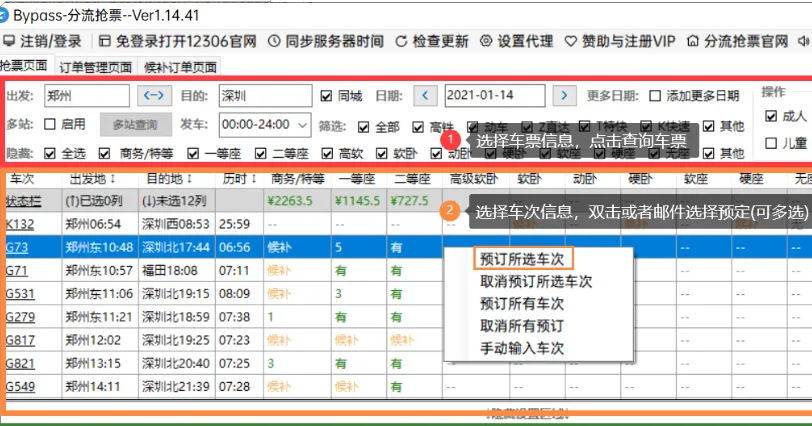Viewport: 812px width, 426px height.
Task: Click the 一等座 column header
Action: pos(359,179)
